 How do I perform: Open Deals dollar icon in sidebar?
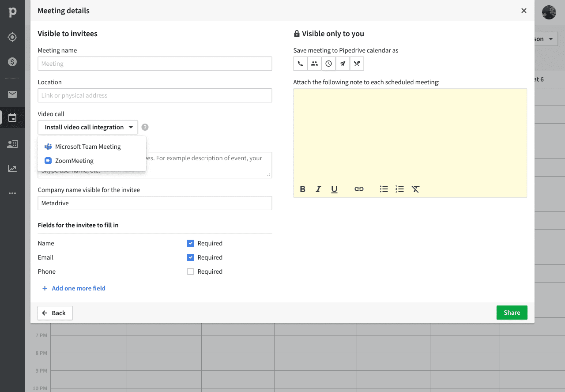pos(12,62)
